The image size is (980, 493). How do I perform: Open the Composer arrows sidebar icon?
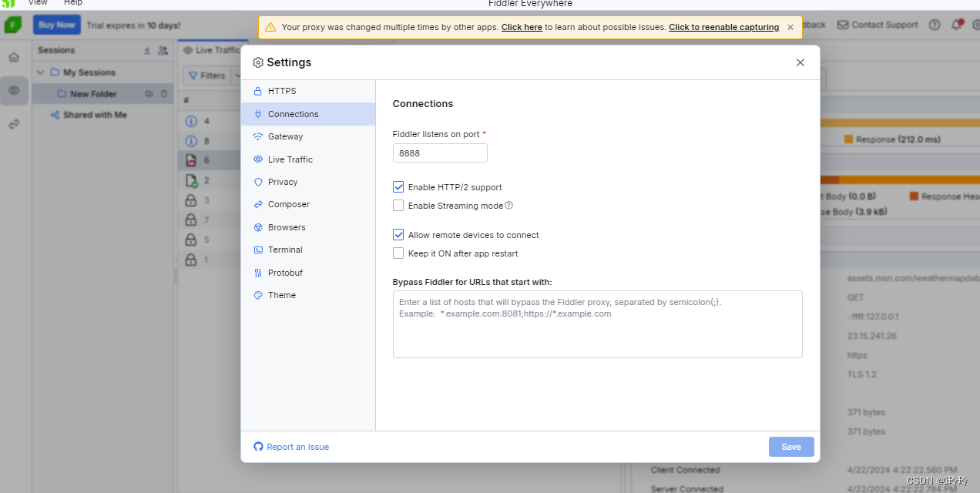tap(14, 124)
